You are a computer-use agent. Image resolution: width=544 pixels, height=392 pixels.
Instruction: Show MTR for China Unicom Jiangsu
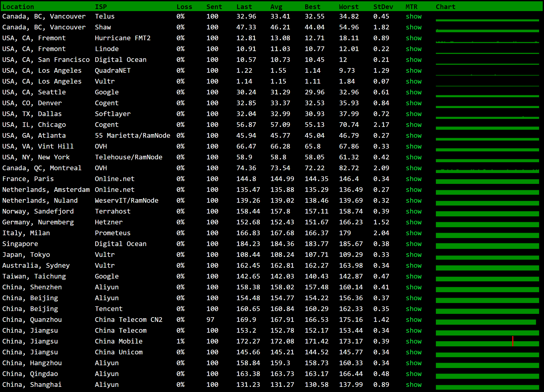(414, 352)
